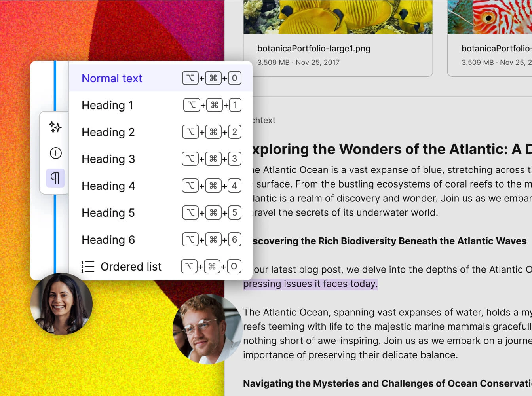Select Ordered list option
The image size is (532, 396).
[131, 267]
